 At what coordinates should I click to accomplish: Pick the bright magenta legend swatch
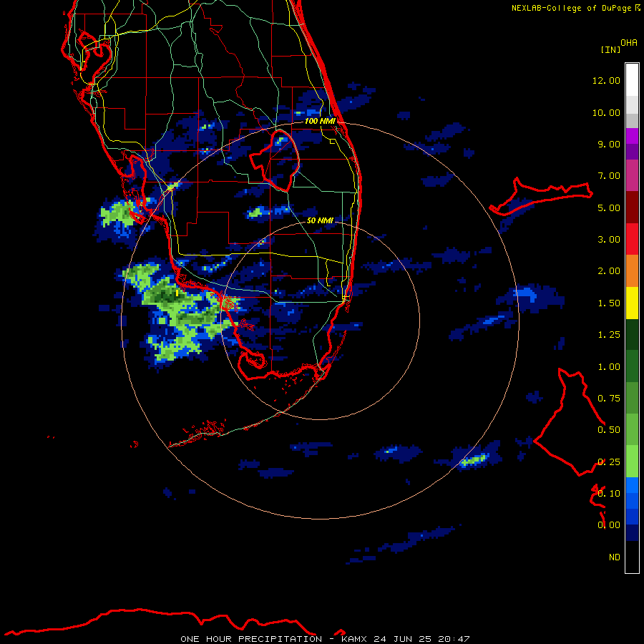pos(632,136)
